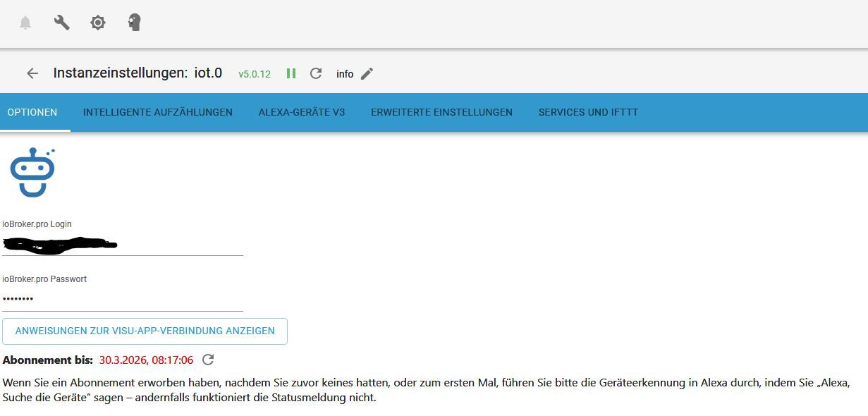Click the wrench maintenance icon

pyautogui.click(x=61, y=23)
